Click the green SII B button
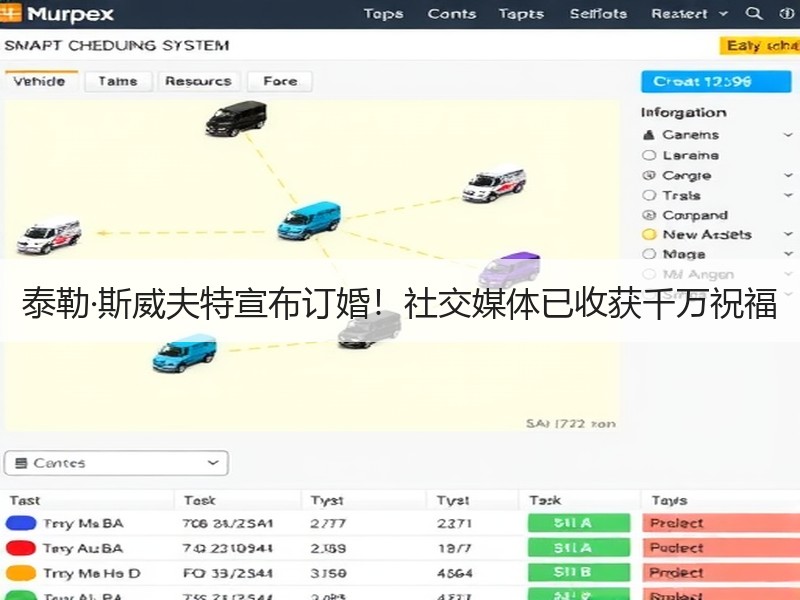Image resolution: width=800 pixels, height=600 pixels. (x=579, y=572)
